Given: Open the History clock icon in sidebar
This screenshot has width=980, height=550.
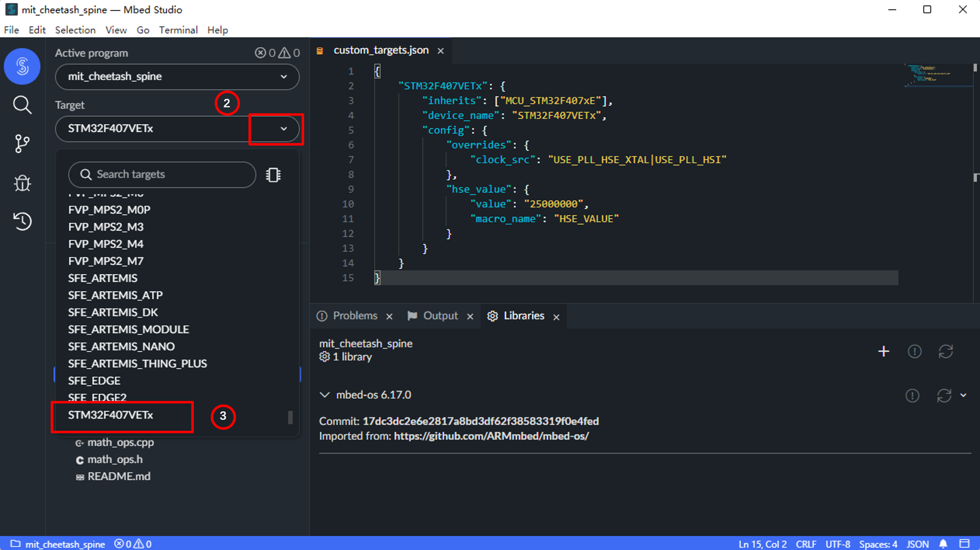Looking at the screenshot, I should tap(22, 222).
